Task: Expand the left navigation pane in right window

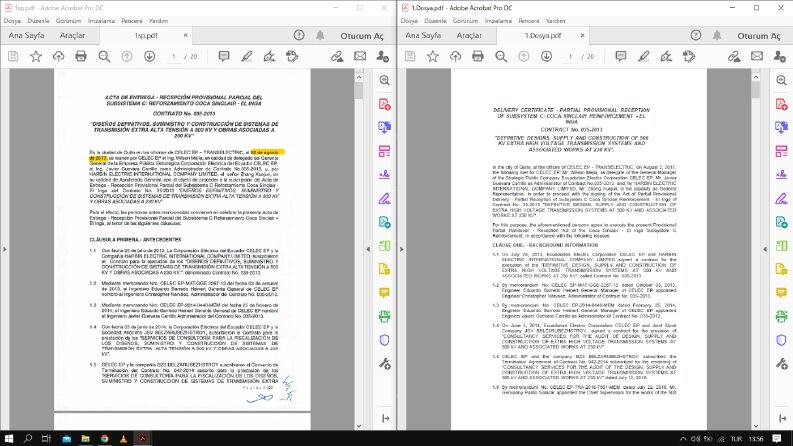Action: click(402, 249)
